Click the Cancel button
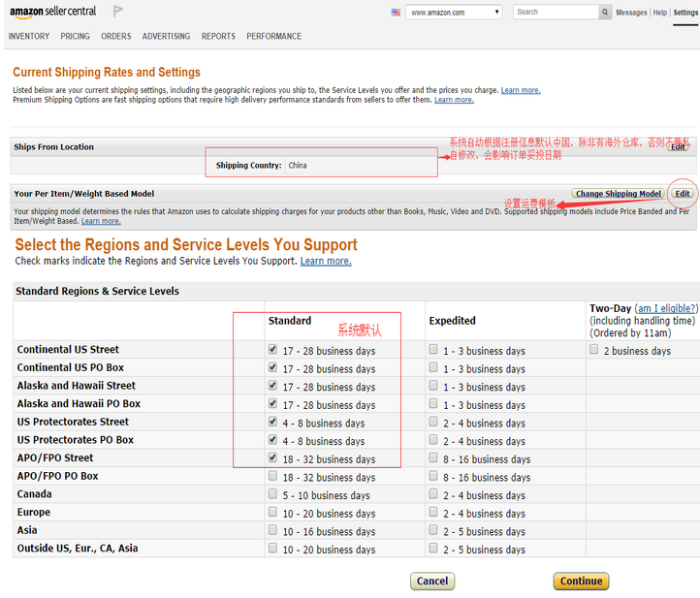The height and width of the screenshot is (598, 700). [432, 582]
